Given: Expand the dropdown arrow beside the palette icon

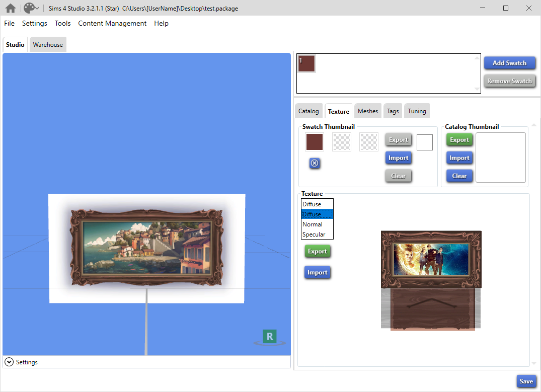Looking at the screenshot, I should pyautogui.click(x=36, y=8).
